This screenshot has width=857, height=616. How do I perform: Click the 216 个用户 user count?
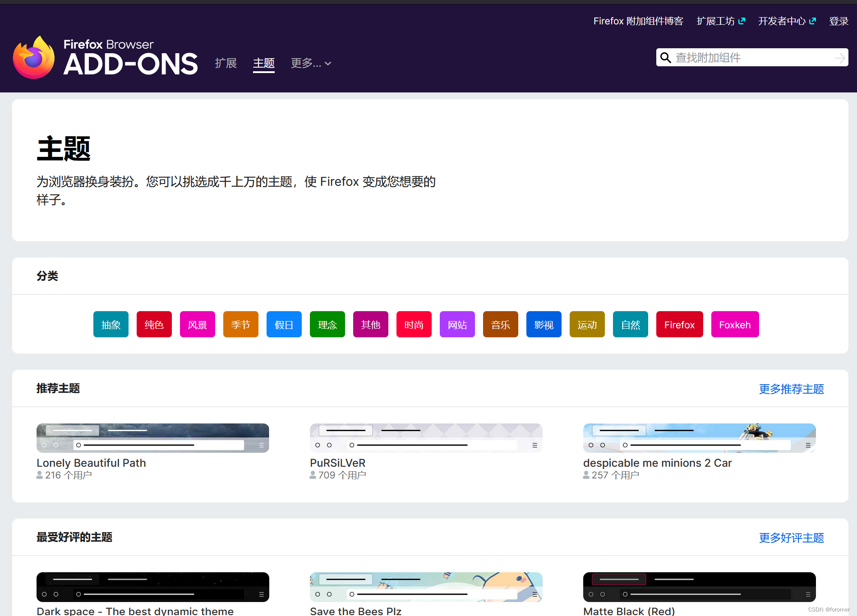click(64, 475)
